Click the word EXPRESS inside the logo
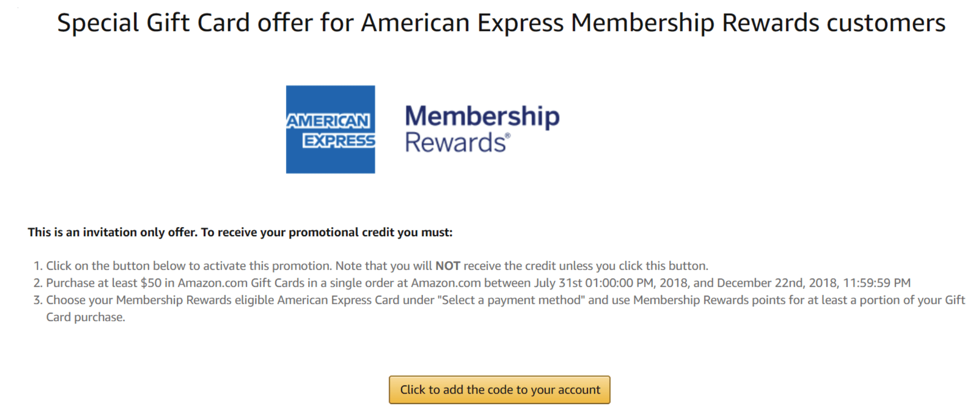The image size is (980, 420). [x=339, y=141]
